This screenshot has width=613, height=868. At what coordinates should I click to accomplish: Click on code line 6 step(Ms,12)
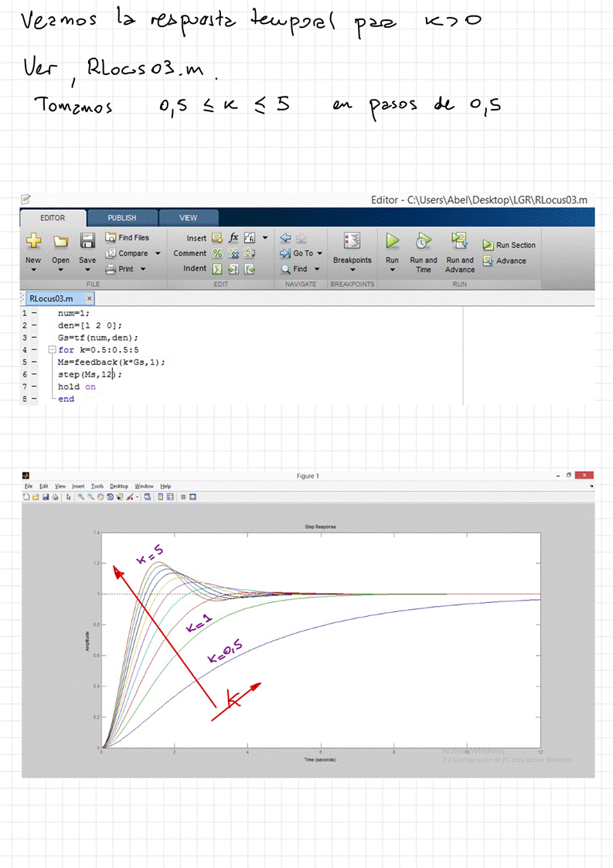point(89,374)
